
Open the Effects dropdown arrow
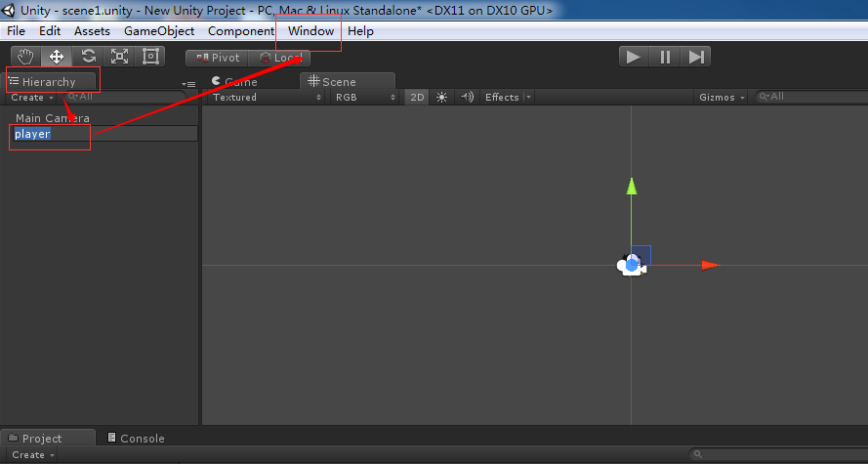click(528, 97)
